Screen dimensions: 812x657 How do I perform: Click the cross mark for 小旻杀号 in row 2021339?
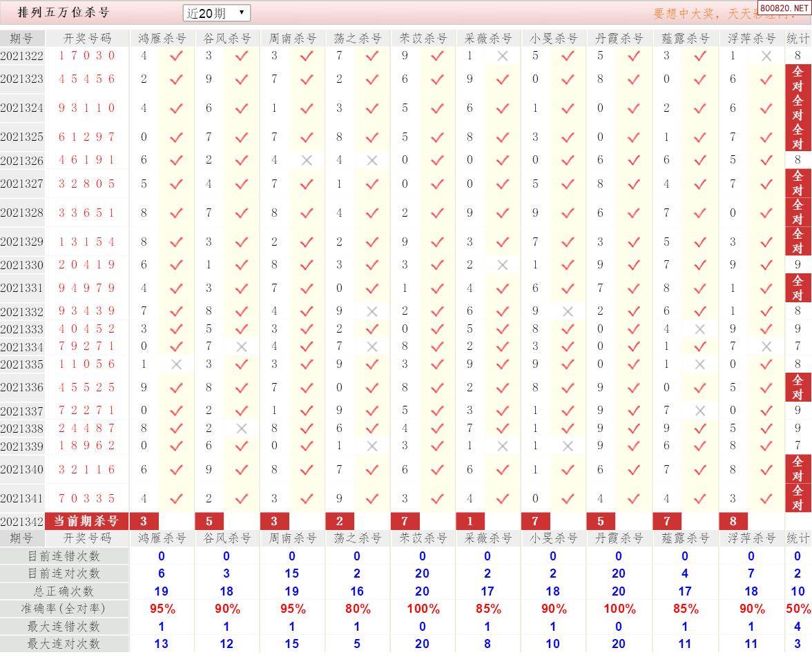pyautogui.click(x=568, y=446)
